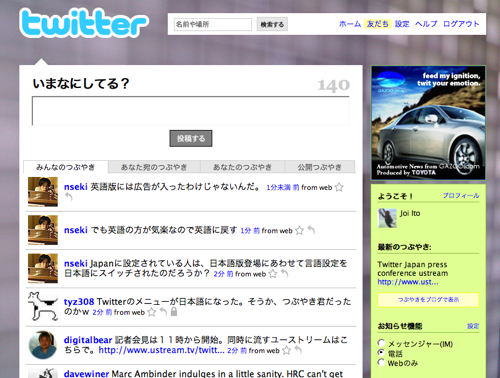Image resolution: width=500 pixels, height=378 pixels.
Task: Select 電話 notification option
Action: click(381, 353)
